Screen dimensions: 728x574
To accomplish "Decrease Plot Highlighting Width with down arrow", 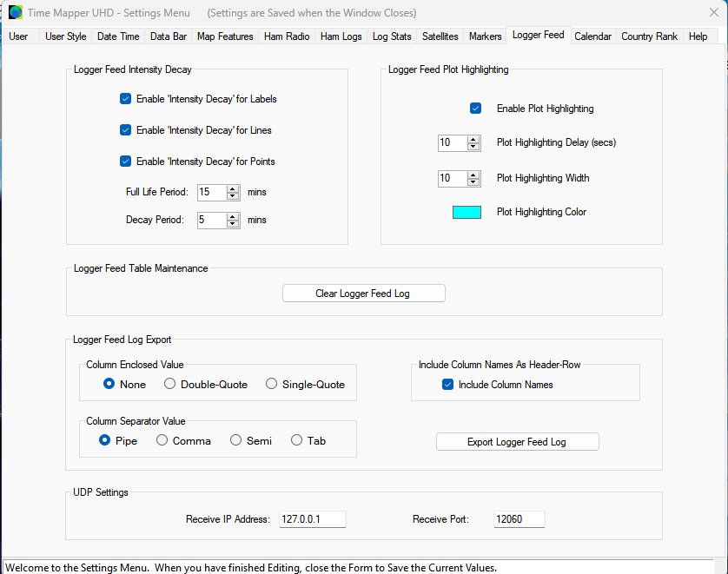I will pyautogui.click(x=473, y=181).
